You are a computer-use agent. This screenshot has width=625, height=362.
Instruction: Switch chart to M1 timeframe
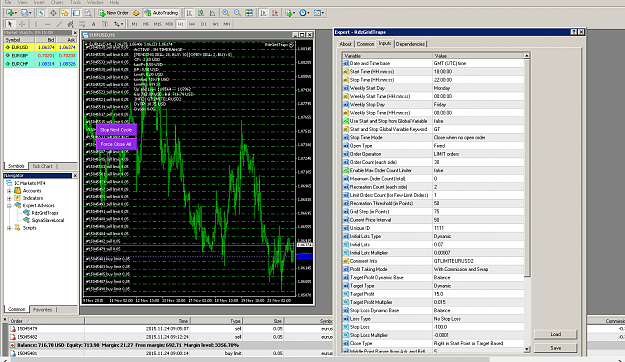[x=134, y=24]
